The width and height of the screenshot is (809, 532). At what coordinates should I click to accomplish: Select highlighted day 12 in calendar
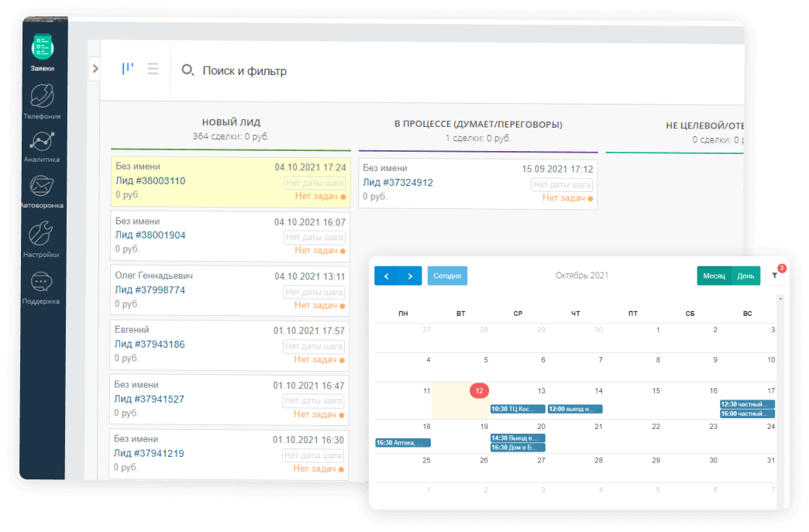480,391
